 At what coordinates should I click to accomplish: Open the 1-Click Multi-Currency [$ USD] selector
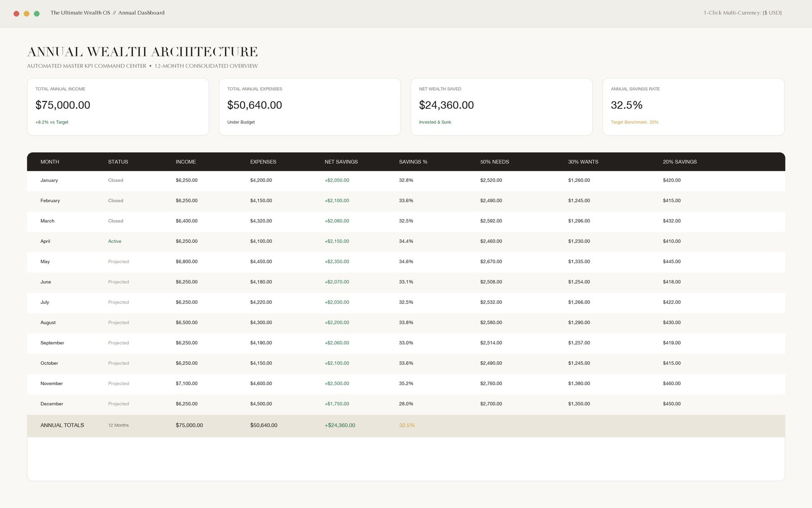click(742, 13)
